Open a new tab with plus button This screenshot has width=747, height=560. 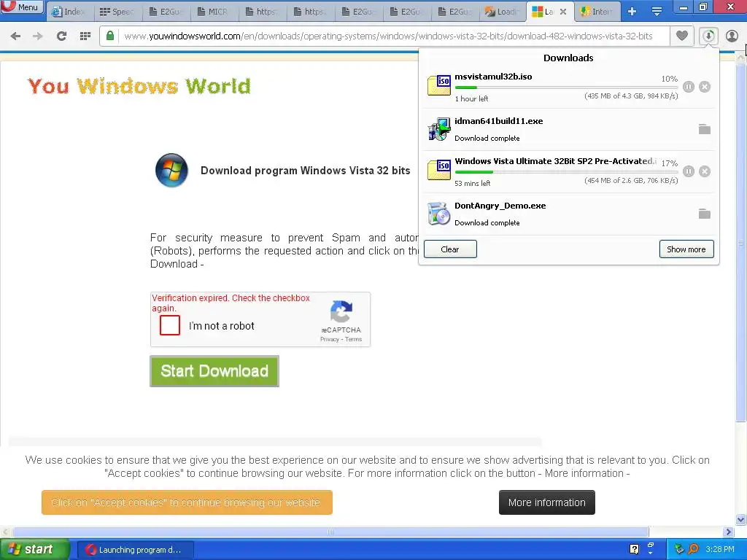pyautogui.click(x=632, y=12)
